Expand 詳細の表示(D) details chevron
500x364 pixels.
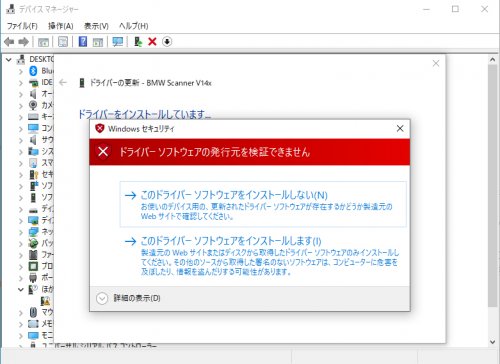click(102, 298)
